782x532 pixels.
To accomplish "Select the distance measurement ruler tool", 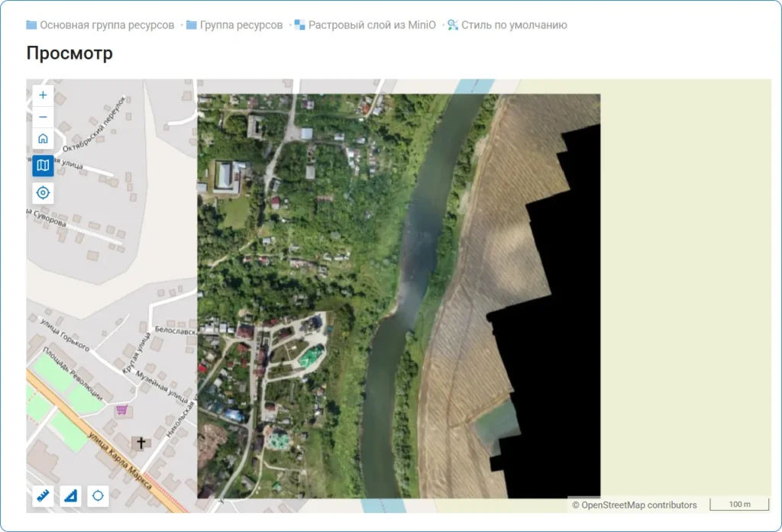I will click(x=43, y=495).
